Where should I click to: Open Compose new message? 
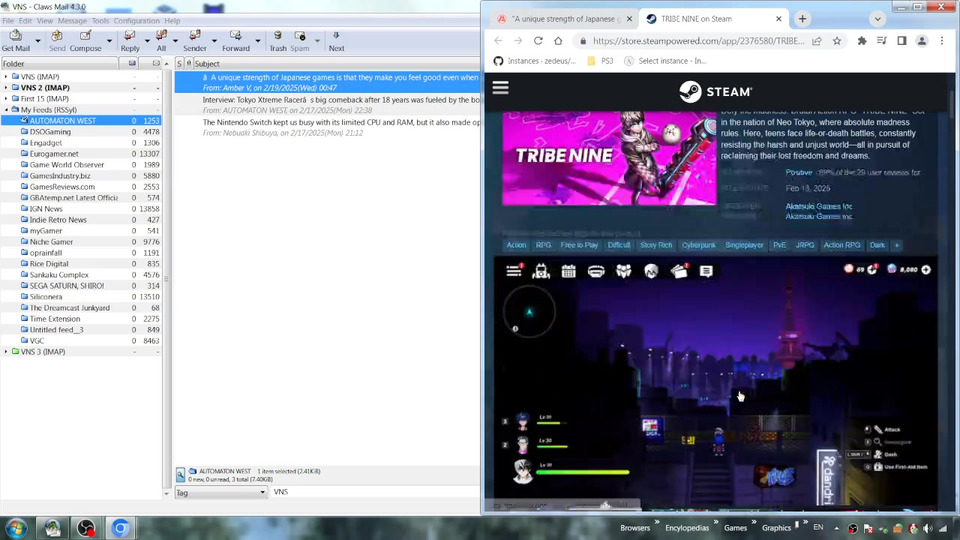pos(86,41)
